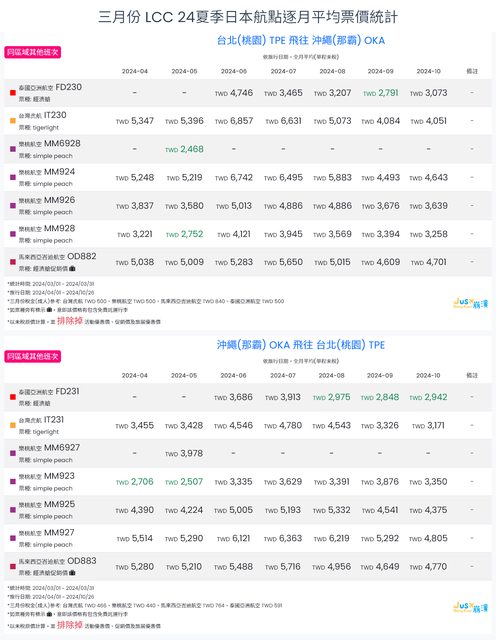Open the 台北(桃園) TPE 飛往 沖繩(那霸) OKA title link
Viewport: 496px width, 640px height.
pos(301,40)
